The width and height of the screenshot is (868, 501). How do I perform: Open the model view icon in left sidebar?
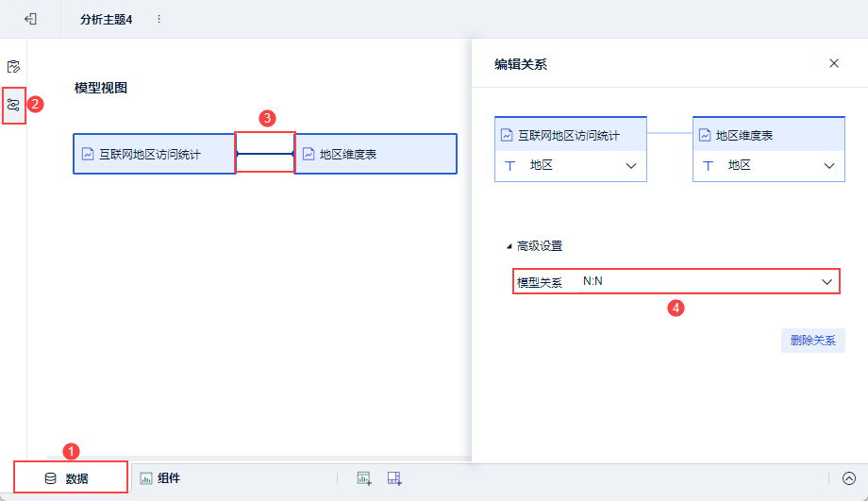click(x=13, y=105)
